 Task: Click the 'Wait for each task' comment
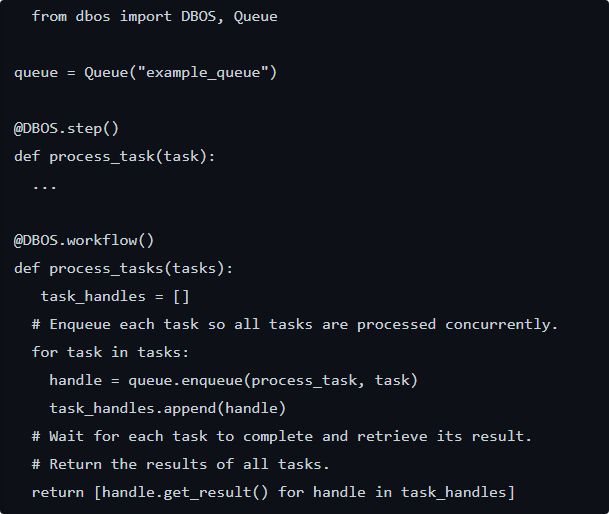click(282, 436)
